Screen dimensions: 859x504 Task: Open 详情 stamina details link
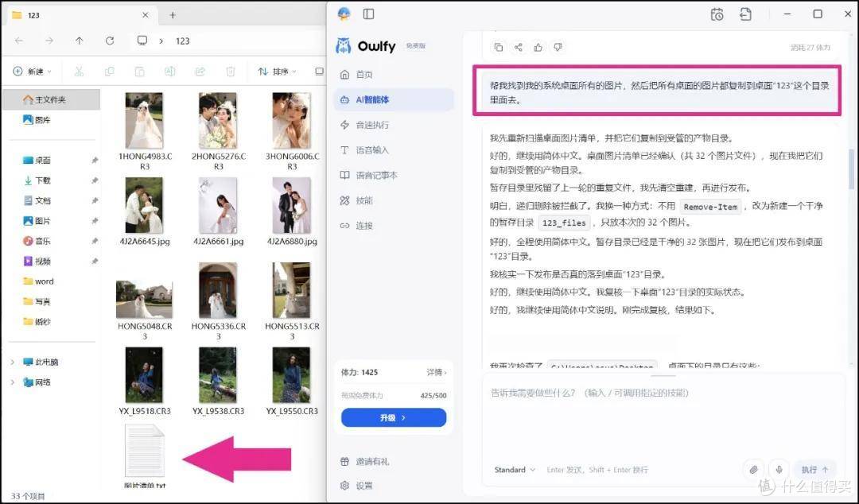436,373
